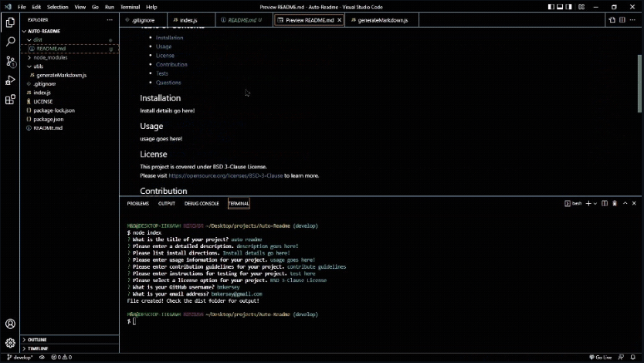Switch to the OUTPUT panel tab

pyautogui.click(x=167, y=203)
